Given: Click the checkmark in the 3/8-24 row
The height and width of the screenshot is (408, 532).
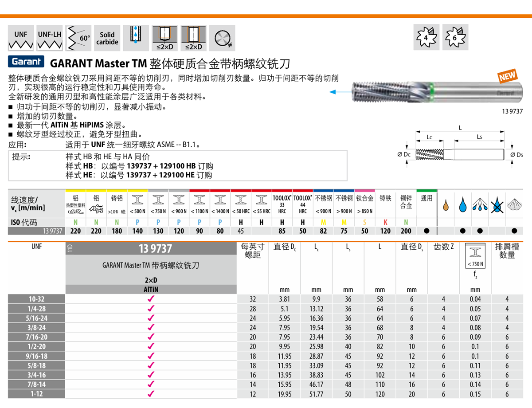Looking at the screenshot, I should tap(151, 327).
